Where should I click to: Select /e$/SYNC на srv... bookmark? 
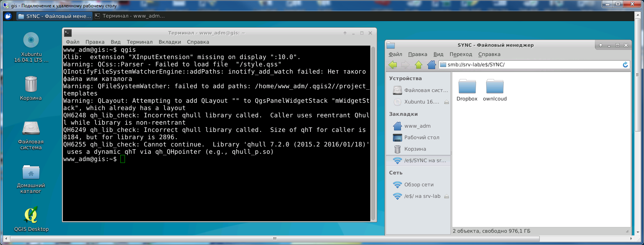[x=419, y=160]
